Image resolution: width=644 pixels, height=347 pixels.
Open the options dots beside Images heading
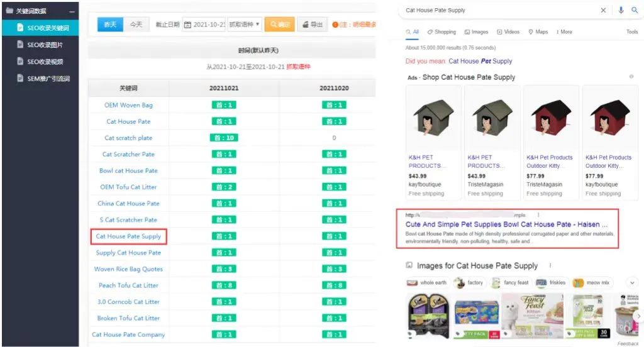point(550,266)
